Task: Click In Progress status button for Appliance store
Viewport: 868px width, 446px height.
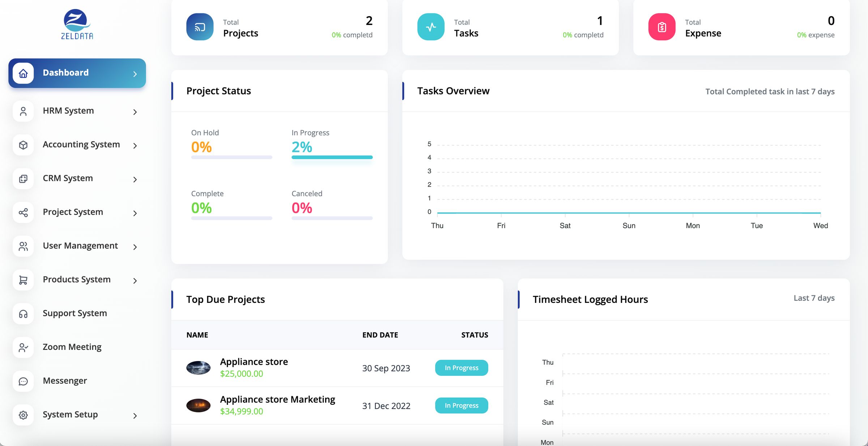Action: click(461, 368)
